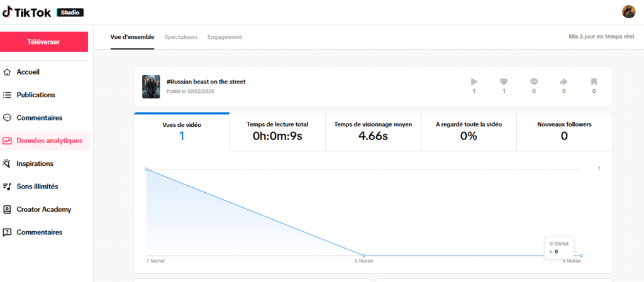
Task: Open the profile avatar menu
Action: [x=628, y=12]
